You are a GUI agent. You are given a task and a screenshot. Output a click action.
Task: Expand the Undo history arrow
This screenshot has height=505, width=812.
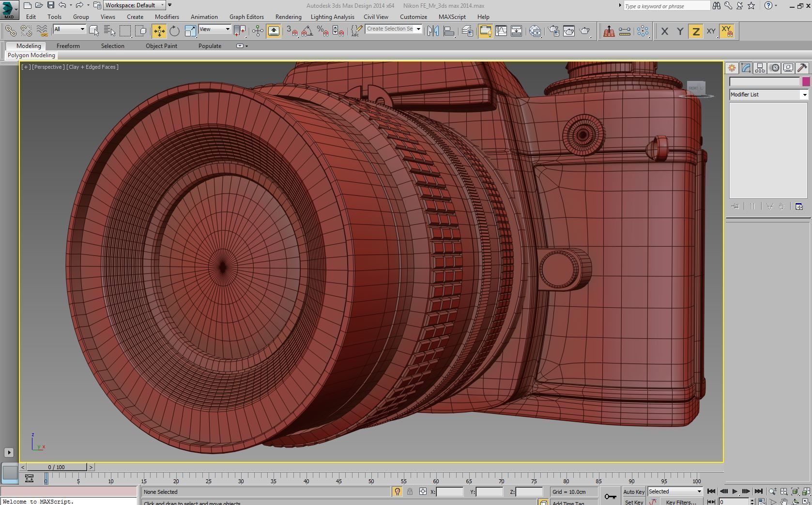(71, 5)
